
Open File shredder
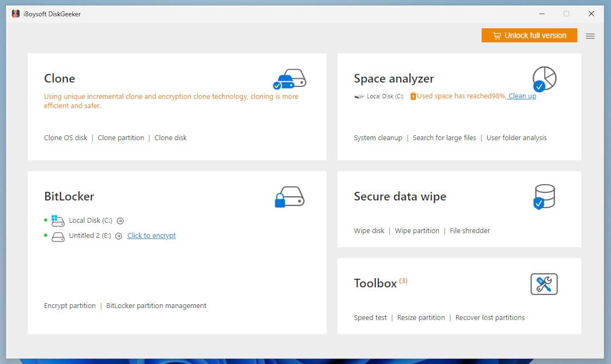tap(470, 231)
